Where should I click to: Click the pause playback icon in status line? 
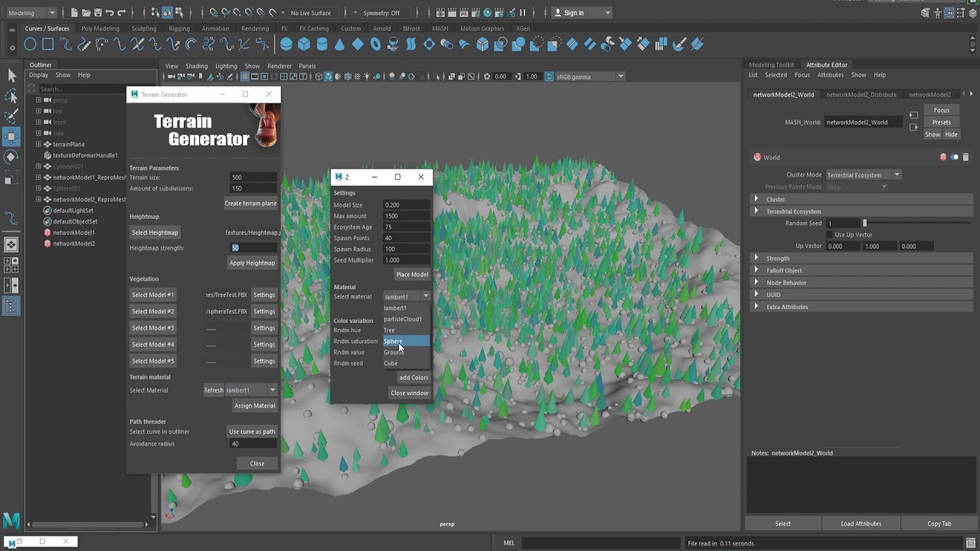pyautogui.click(x=523, y=12)
